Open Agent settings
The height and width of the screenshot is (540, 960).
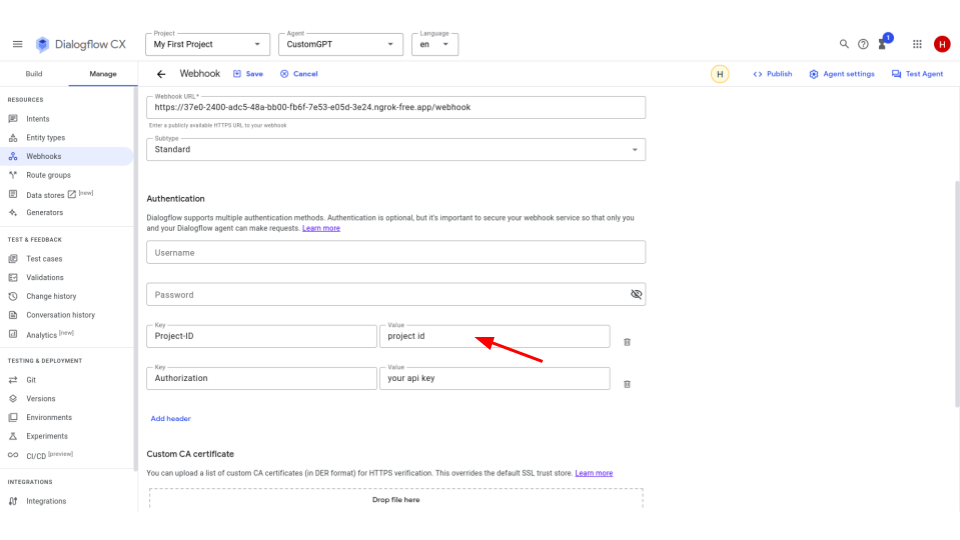(842, 74)
